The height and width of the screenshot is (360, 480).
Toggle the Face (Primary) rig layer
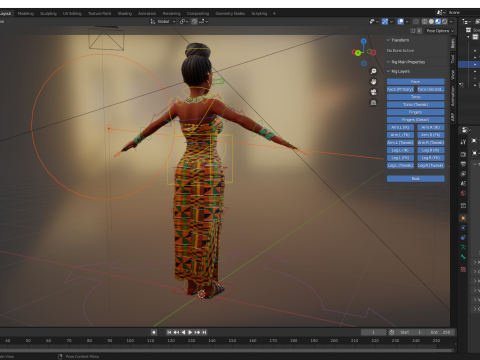pyautogui.click(x=400, y=89)
